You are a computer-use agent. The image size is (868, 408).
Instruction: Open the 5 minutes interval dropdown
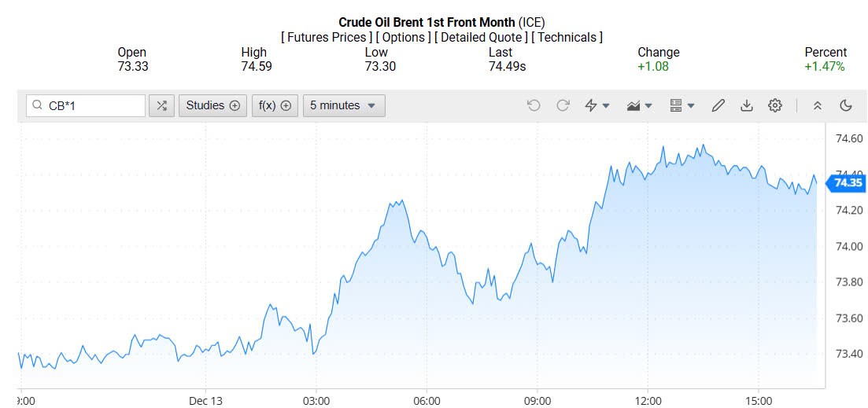343,105
